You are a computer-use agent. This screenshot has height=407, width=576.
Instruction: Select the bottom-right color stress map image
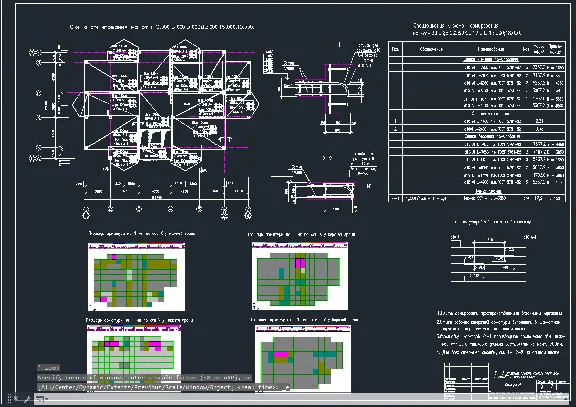[303, 359]
